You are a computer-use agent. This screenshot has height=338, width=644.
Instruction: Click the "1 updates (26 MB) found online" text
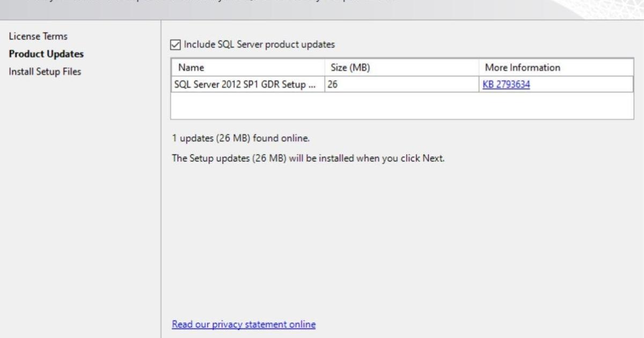click(240, 139)
